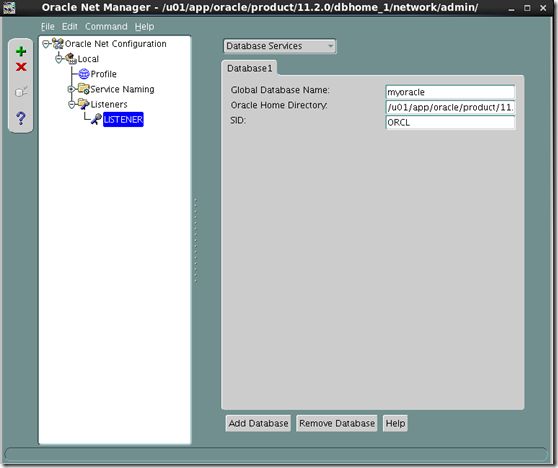Maximize the Oracle Net Manager window
Image resolution: width=558 pixels, height=468 pixels.
click(x=527, y=8)
